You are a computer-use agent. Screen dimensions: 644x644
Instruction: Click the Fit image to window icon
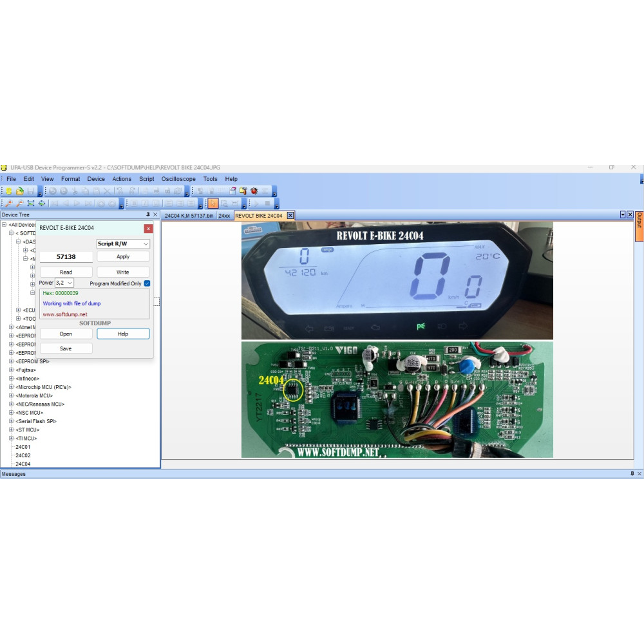tap(31, 204)
